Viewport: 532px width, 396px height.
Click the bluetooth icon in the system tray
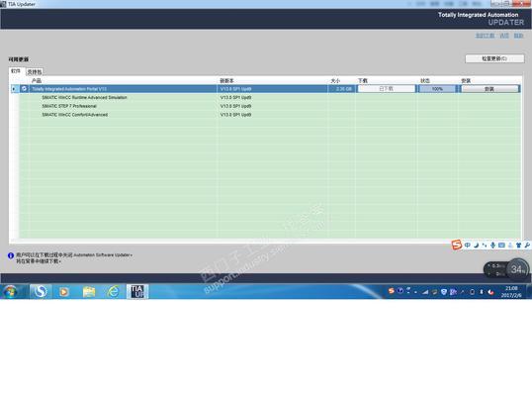coord(482,292)
